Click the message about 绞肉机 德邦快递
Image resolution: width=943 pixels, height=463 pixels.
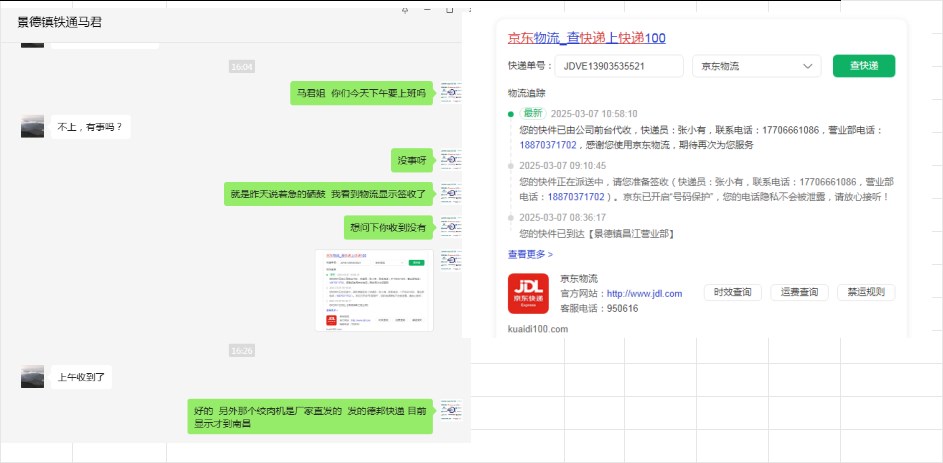(x=310, y=417)
